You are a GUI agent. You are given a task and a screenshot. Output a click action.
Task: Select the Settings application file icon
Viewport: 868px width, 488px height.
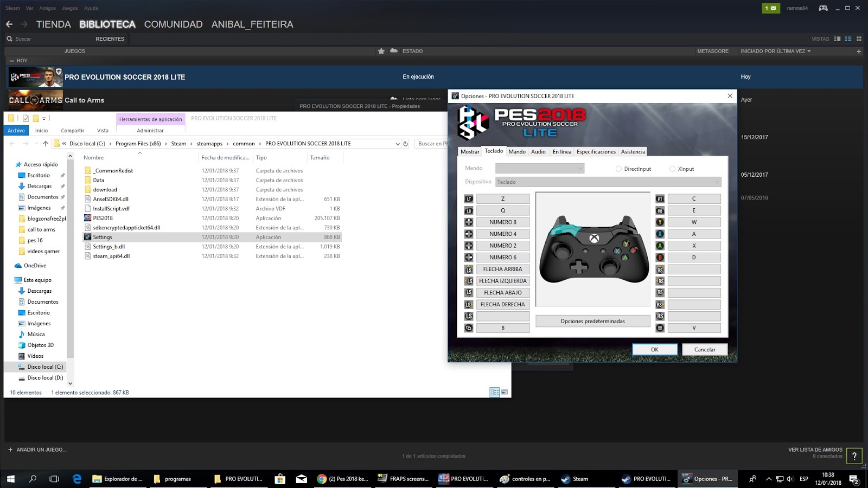(88, 237)
